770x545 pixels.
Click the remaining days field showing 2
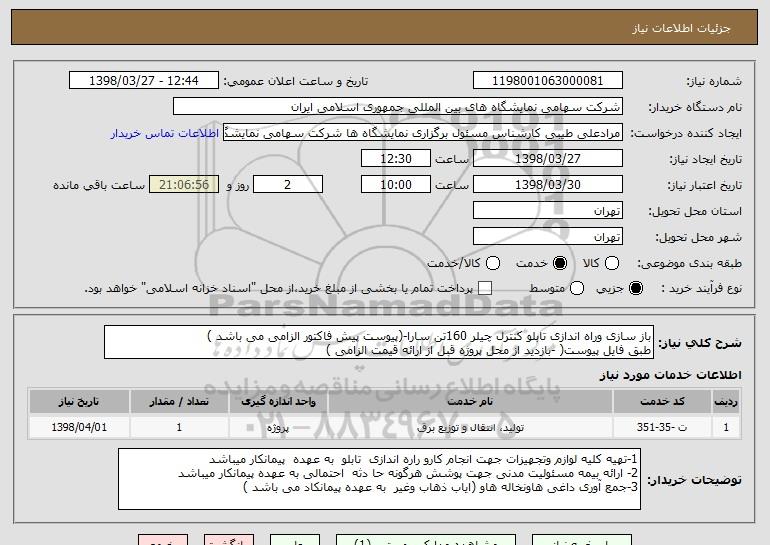click(288, 185)
